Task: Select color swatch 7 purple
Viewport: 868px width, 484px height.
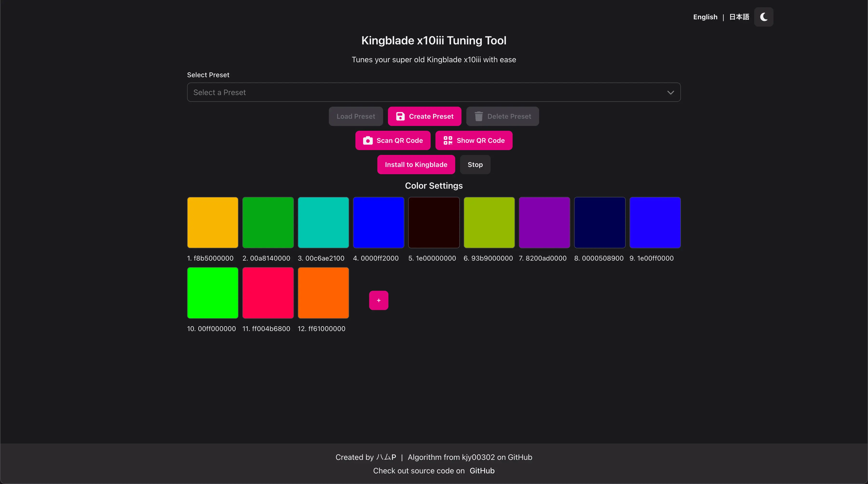Action: point(544,223)
